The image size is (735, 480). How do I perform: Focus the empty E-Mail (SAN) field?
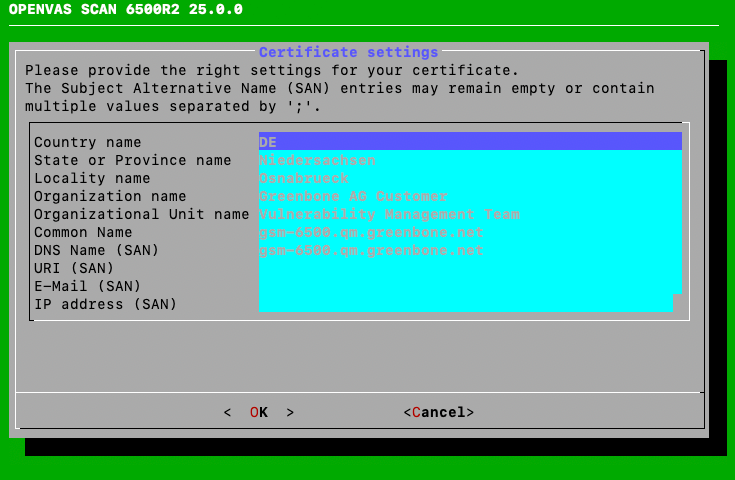coord(469,286)
